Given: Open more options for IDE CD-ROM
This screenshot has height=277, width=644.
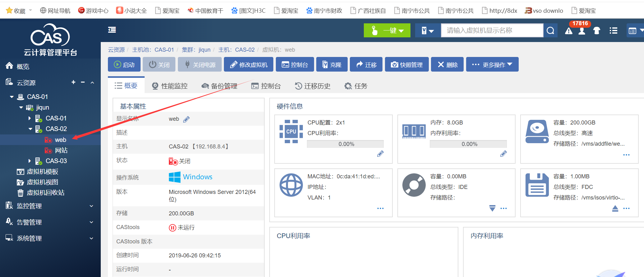Looking at the screenshot, I should click(x=503, y=208).
